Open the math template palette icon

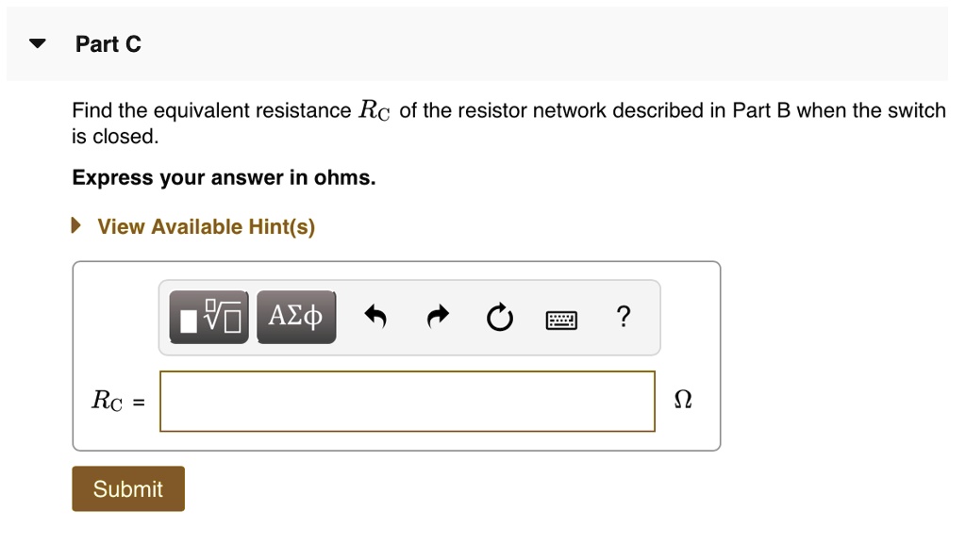(x=208, y=317)
